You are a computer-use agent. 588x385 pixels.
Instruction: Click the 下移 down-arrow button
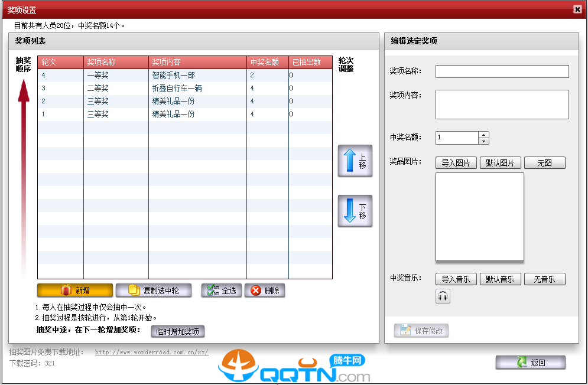(x=355, y=211)
